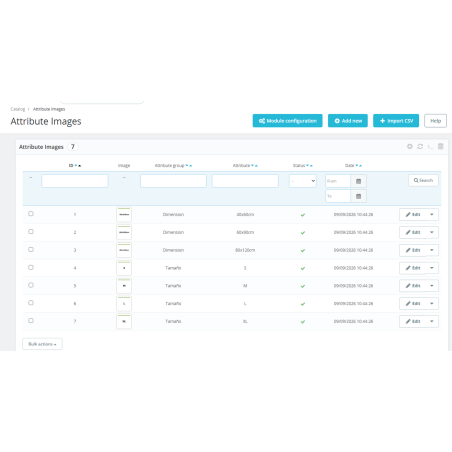The height and width of the screenshot is (452, 452).
Task: Click the Import CSV button
Action: pos(396,121)
